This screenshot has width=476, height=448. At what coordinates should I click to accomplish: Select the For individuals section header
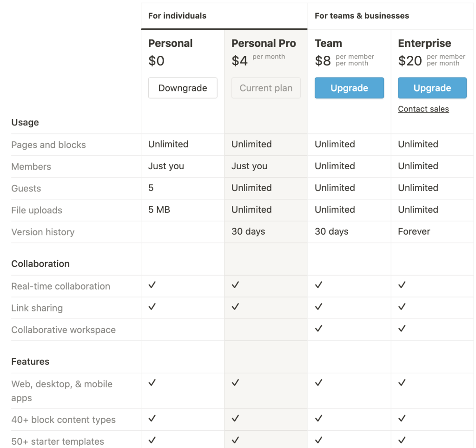pos(177,15)
